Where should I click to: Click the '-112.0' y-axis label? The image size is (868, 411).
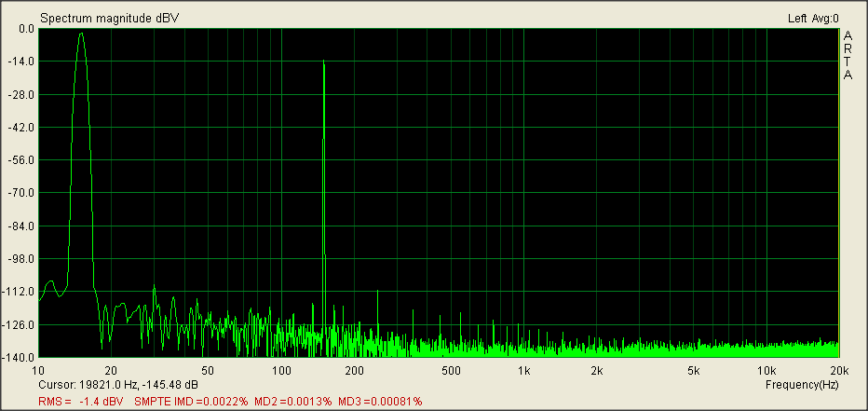pyautogui.click(x=20, y=292)
